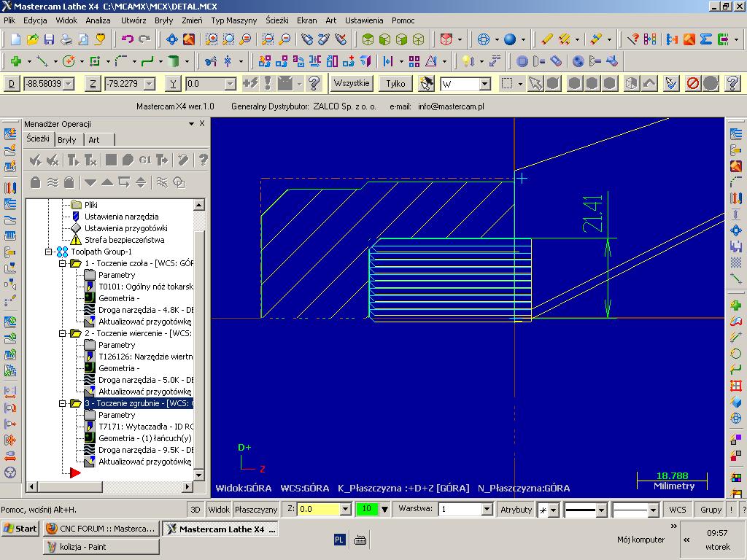This screenshot has height=560, width=747.
Task: Move insert arrow down in Operations Manager
Action: pos(90,182)
